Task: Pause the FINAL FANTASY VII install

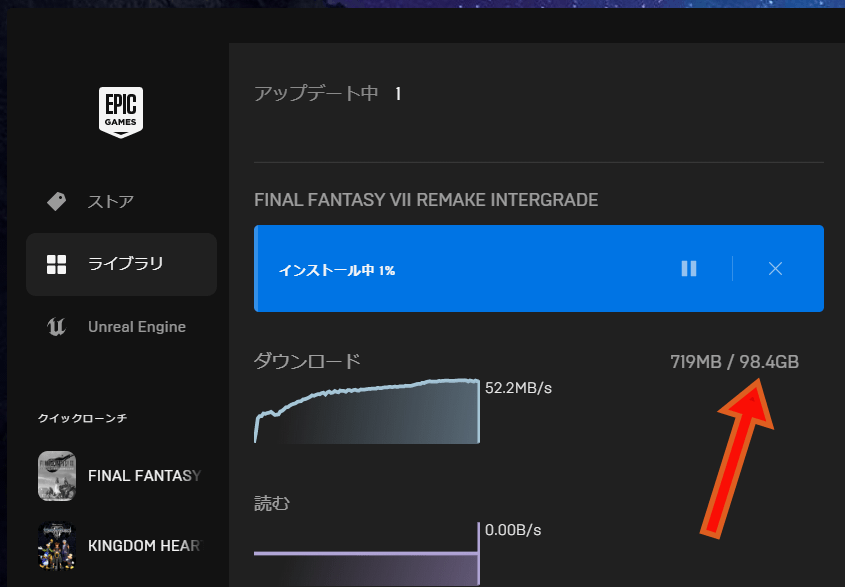Action: (x=689, y=268)
